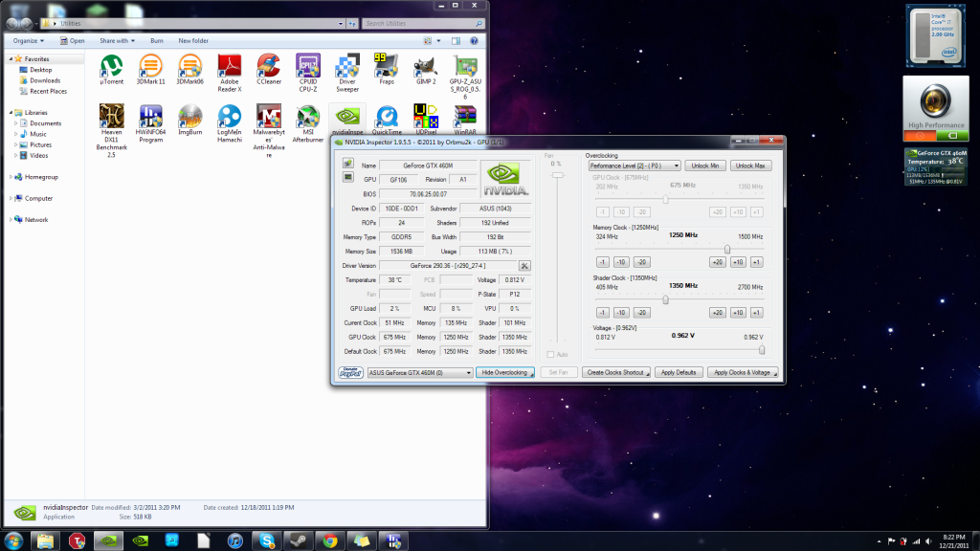Click the upload screenshot icon beside Name

click(x=348, y=163)
